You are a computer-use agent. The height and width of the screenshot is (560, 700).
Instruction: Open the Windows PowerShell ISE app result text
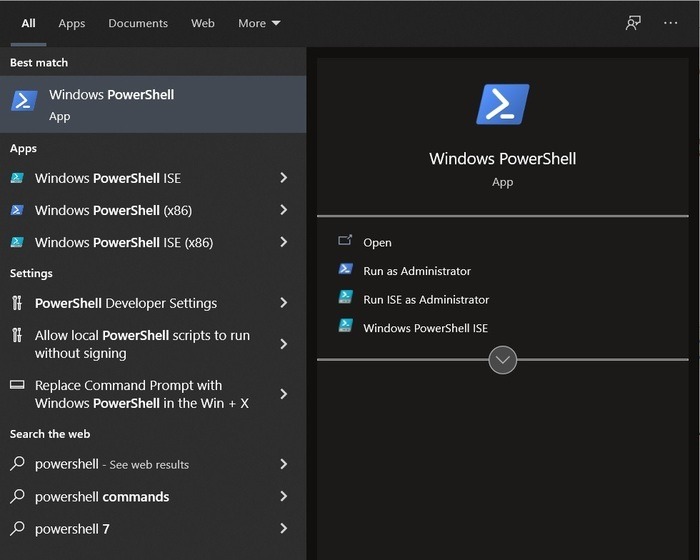[x=108, y=178]
